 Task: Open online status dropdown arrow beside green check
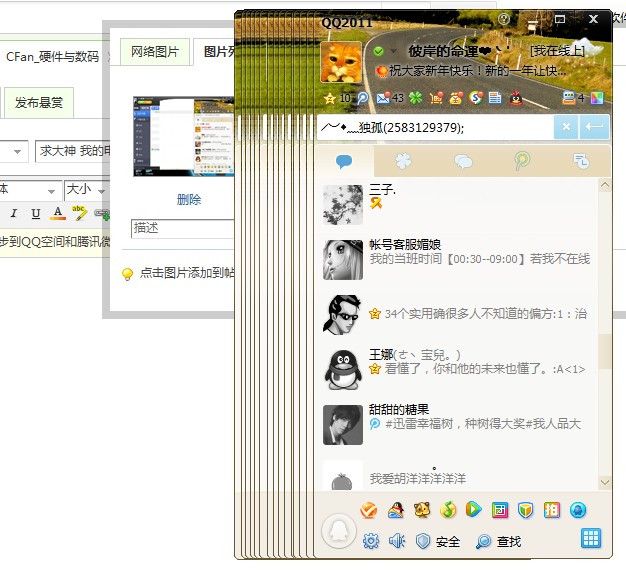(x=393, y=51)
